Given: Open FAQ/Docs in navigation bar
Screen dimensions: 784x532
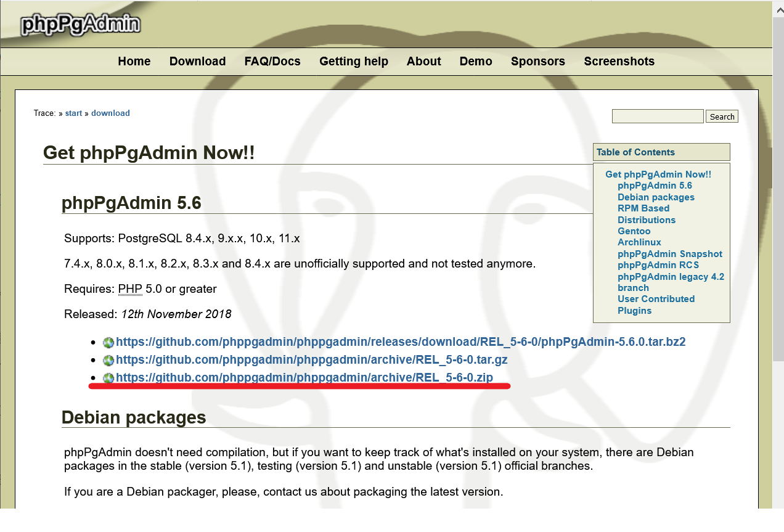Looking at the screenshot, I should point(272,61).
